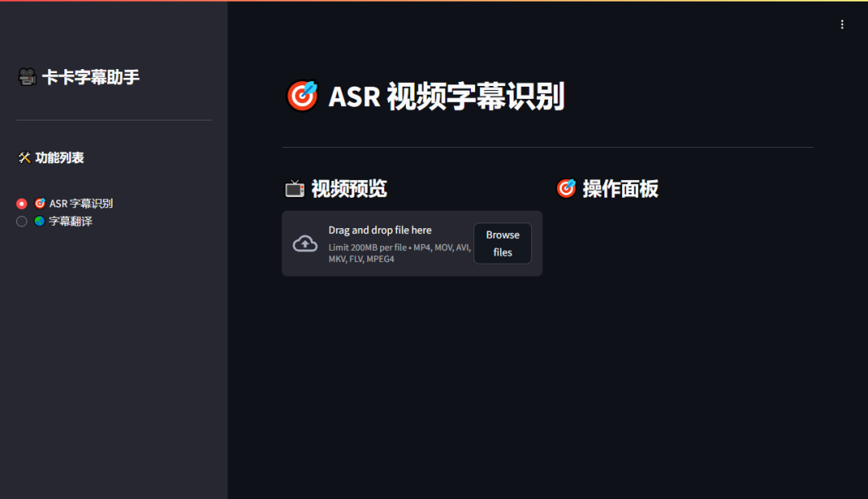Click the globe icon next to 字幕翻译
Image resolution: width=868 pixels, height=499 pixels.
[x=41, y=221]
